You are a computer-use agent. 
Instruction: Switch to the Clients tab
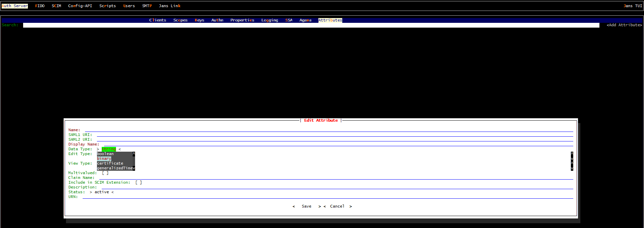click(x=158, y=20)
